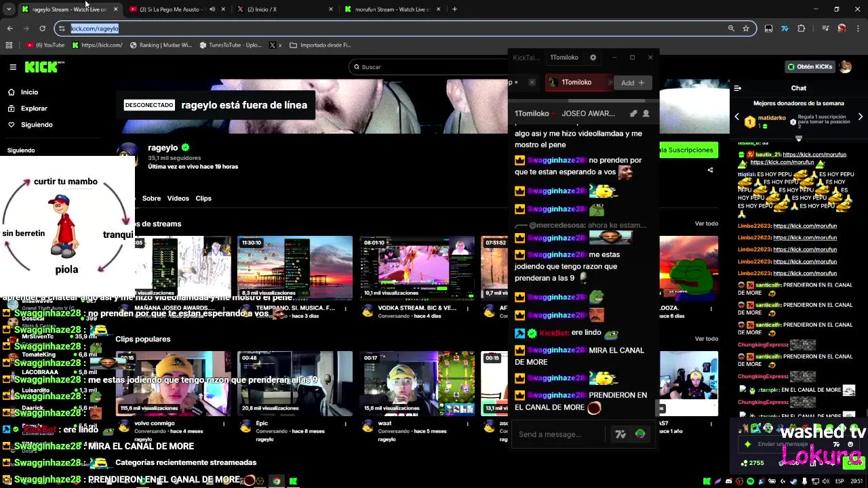This screenshot has width=868, height=488.
Task: Open the Chrome apps grid in bookmarks bar
Action: pyautogui.click(x=9, y=45)
